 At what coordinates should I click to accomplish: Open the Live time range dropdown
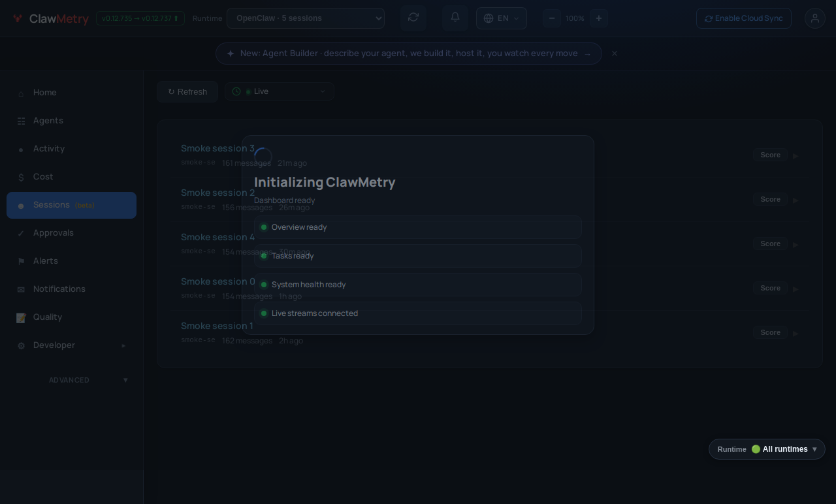280,91
